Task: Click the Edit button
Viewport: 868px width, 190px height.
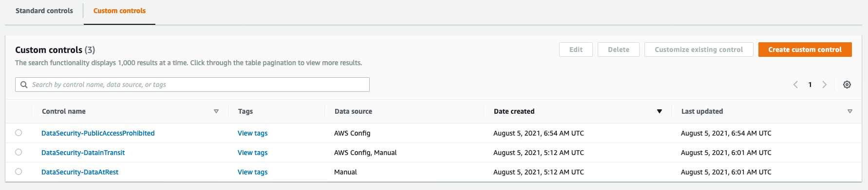Action: click(x=576, y=50)
